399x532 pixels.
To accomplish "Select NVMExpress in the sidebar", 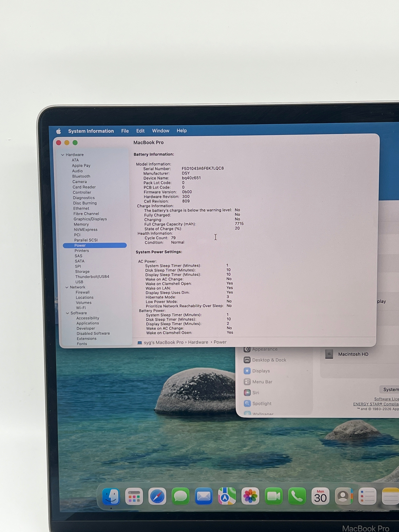I will tap(86, 230).
